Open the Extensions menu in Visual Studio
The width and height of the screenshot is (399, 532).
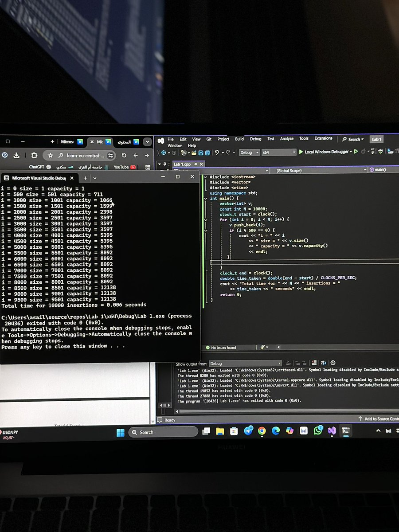[x=323, y=138]
